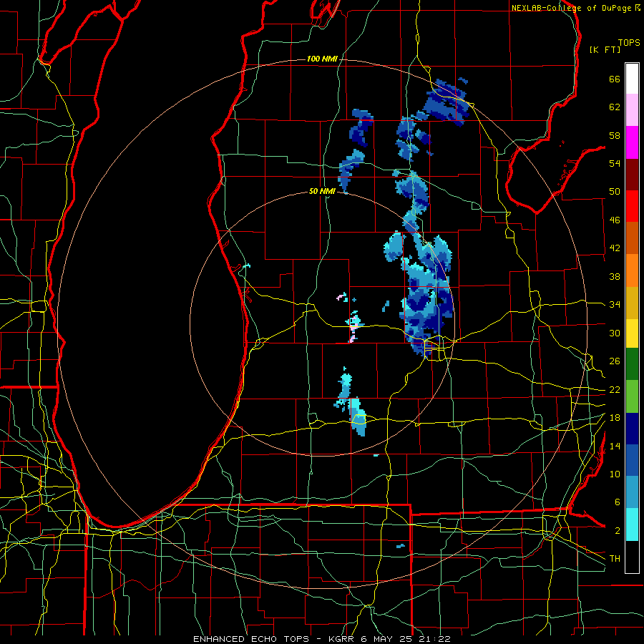Image resolution: width=644 pixels, height=644 pixels.
Task: Click the 18 scale value label
Action: pyautogui.click(x=615, y=418)
